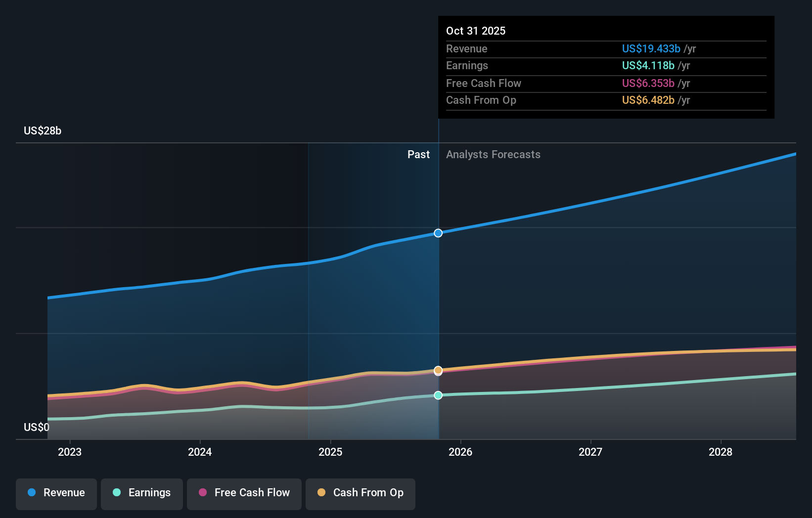
Task: Click the 2026 year label on axis
Action: coord(461,452)
